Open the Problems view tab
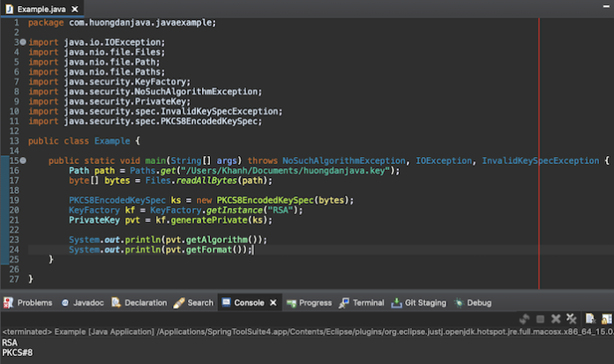Screen dimensions: 614x364 click(34, 302)
